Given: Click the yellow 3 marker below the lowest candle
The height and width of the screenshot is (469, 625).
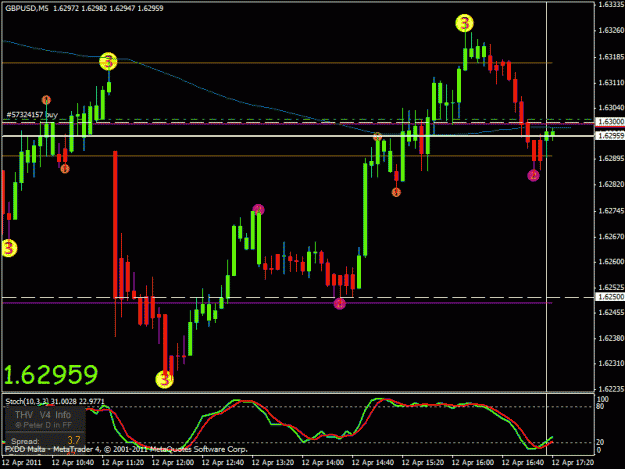Looking at the screenshot, I should click(x=164, y=379).
